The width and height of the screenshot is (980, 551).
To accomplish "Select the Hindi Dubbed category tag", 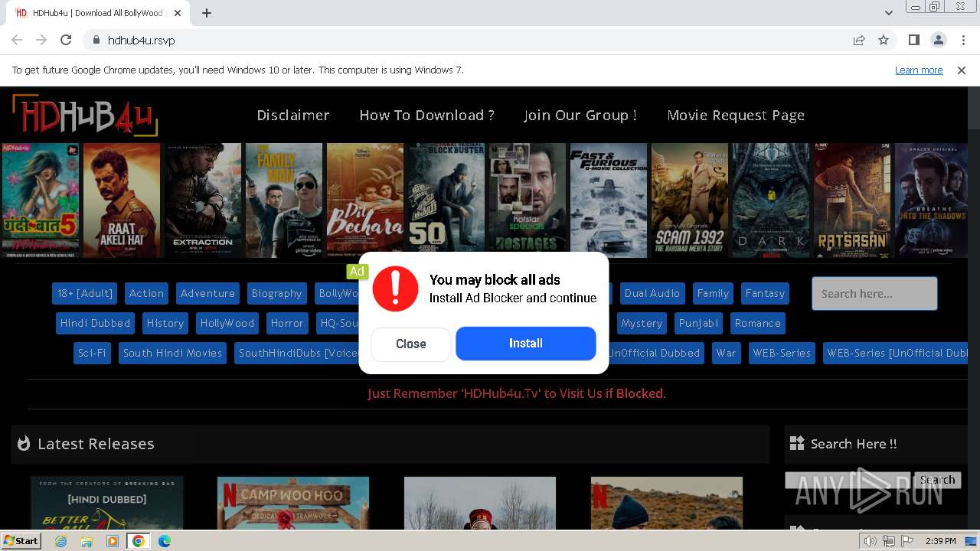I will tap(95, 323).
